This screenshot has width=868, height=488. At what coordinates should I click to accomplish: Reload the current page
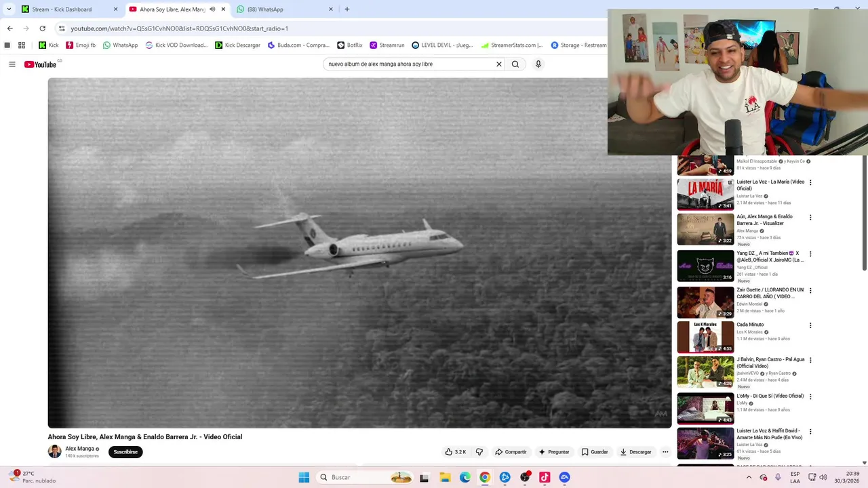[42, 28]
